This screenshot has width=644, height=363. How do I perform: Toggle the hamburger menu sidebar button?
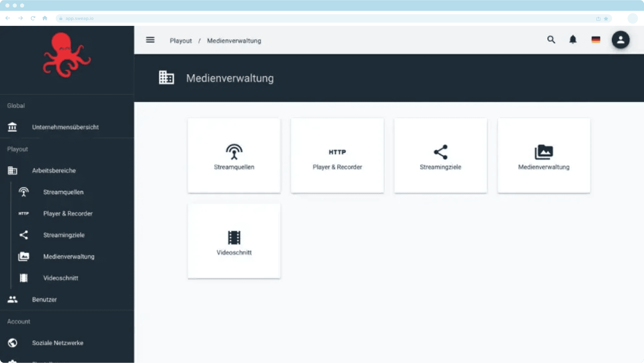[x=150, y=40]
